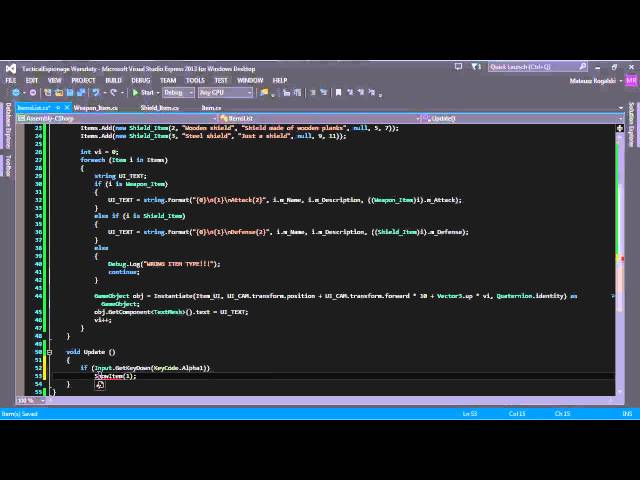Click the New Project toolbar icon
The width and height of the screenshot is (640, 480).
[x=48, y=93]
